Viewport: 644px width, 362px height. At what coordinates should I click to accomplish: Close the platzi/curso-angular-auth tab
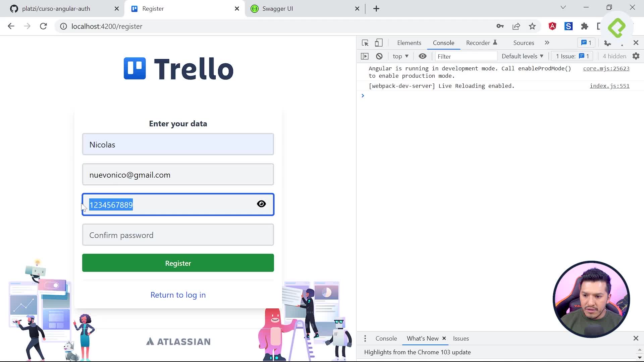[x=117, y=9]
